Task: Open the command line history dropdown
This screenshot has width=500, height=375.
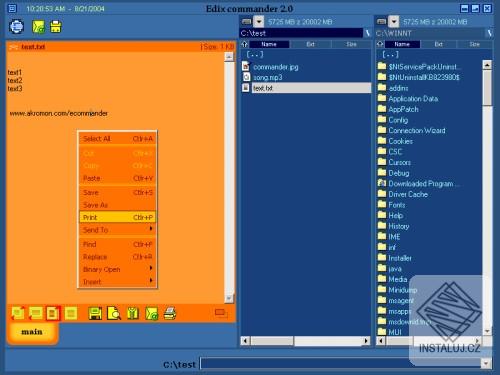Action: click(486, 363)
